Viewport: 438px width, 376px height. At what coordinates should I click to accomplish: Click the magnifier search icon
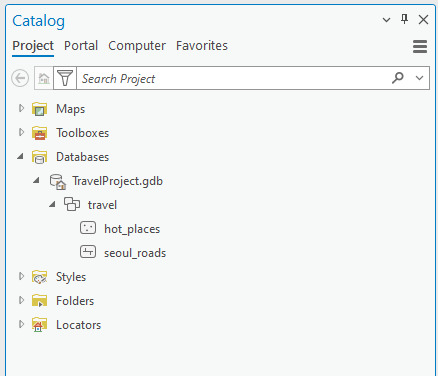(398, 78)
